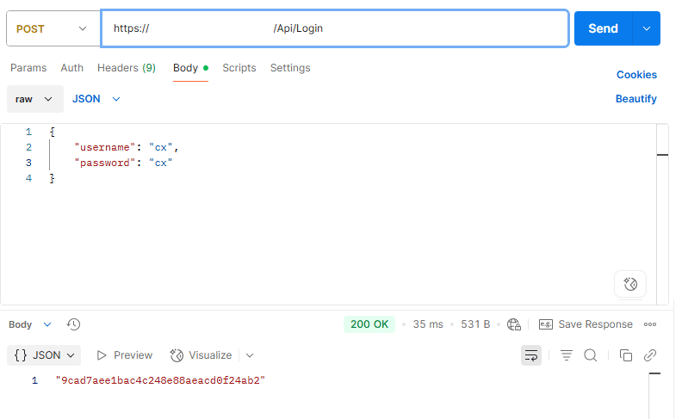Image resolution: width=688 pixels, height=419 pixels.
Task: Click the 200 OK status badge
Action: (x=369, y=324)
